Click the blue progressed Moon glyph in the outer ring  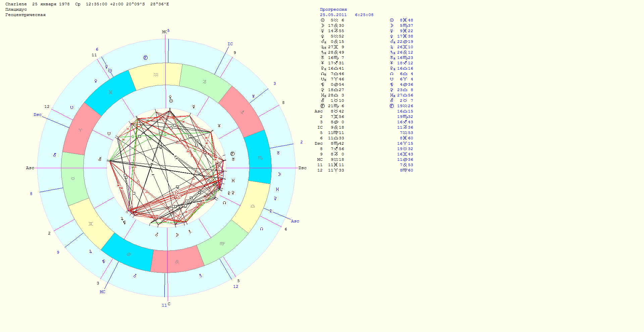point(279,174)
